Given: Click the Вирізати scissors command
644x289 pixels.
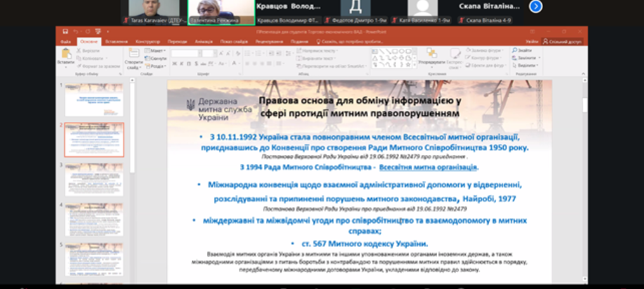Looking at the screenshot, I should click(88, 51).
